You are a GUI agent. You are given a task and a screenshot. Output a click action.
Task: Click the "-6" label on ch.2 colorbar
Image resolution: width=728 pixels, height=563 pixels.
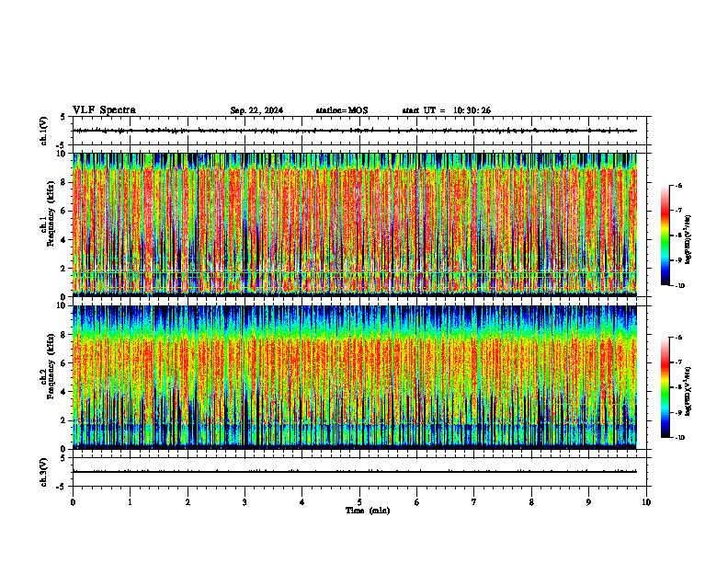(x=678, y=338)
